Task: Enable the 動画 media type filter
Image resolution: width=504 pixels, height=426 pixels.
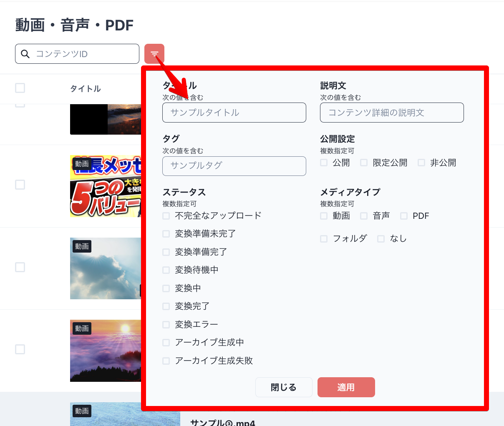Action: click(x=324, y=216)
